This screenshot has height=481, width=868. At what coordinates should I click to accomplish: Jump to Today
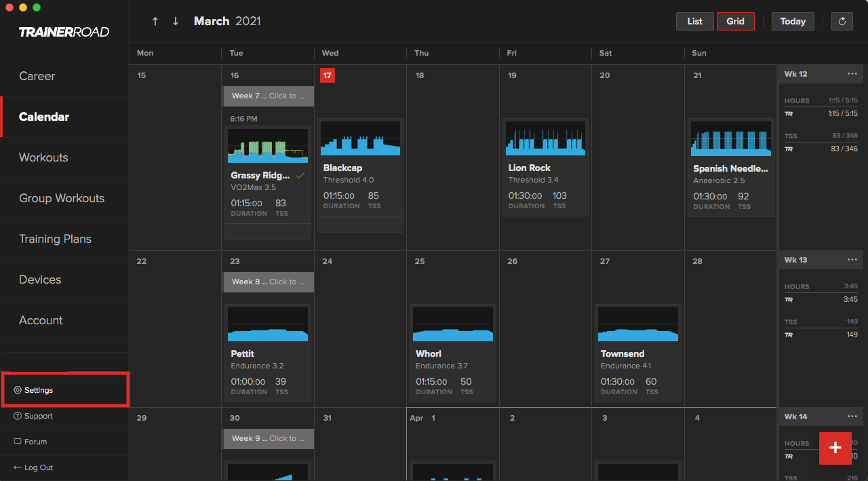[x=793, y=21]
